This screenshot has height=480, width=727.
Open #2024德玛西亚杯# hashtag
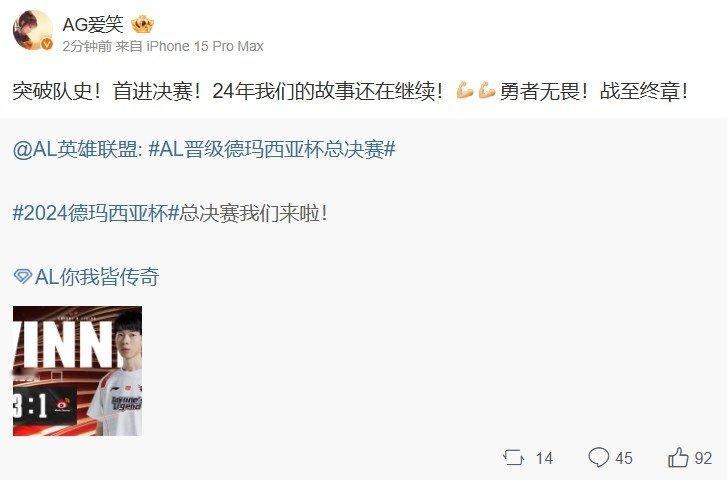[96, 213]
